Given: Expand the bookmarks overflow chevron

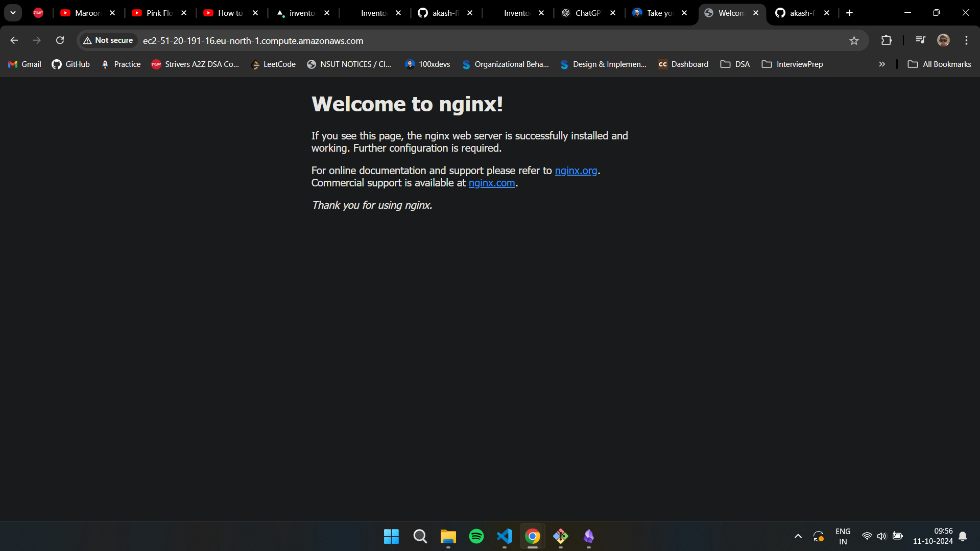Looking at the screenshot, I should pos(882,64).
